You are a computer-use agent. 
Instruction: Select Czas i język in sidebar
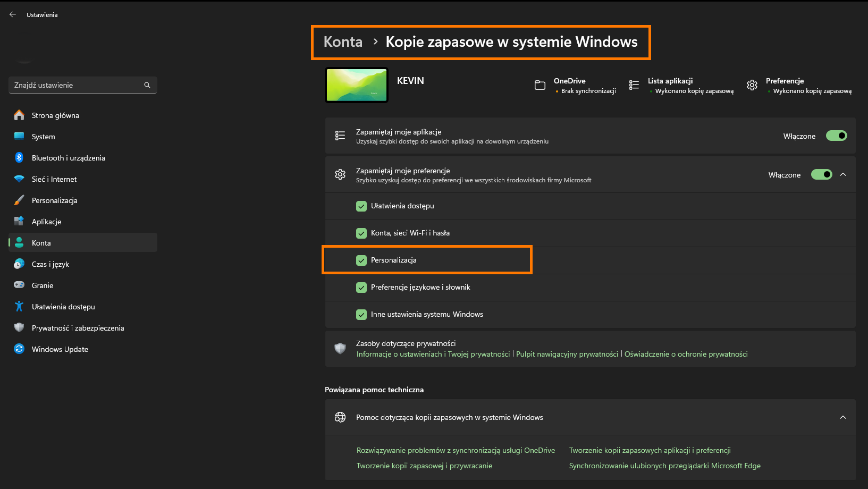[83, 264]
